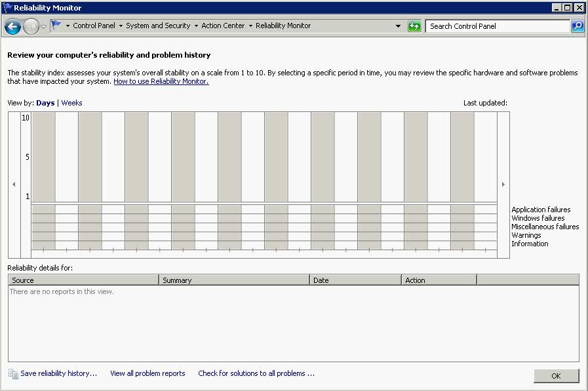The height and width of the screenshot is (391, 588).
Task: Expand the dropdown arrow before Action Center
Action: coord(196,26)
